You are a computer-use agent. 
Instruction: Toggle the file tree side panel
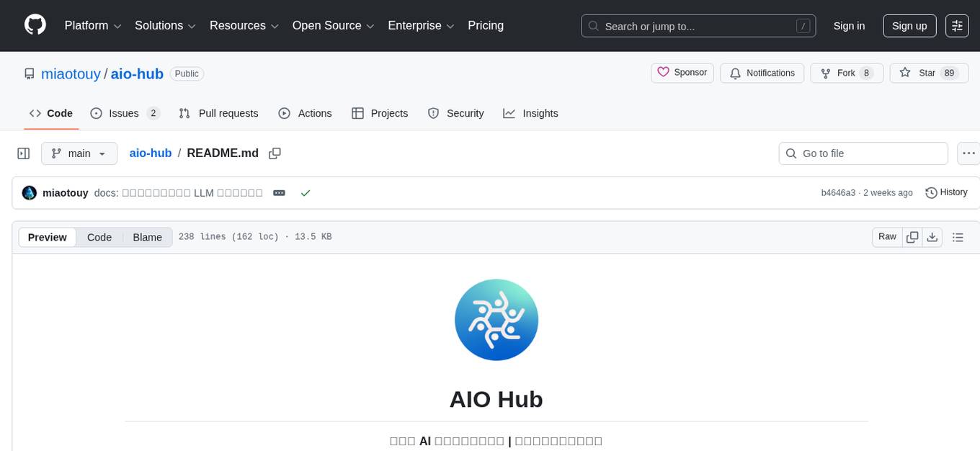coord(23,153)
